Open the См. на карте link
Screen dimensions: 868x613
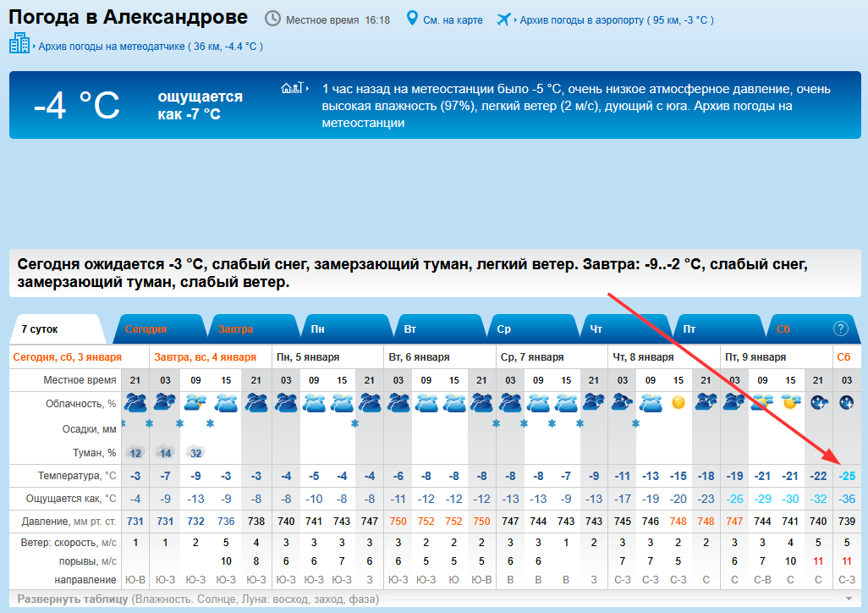tap(453, 19)
